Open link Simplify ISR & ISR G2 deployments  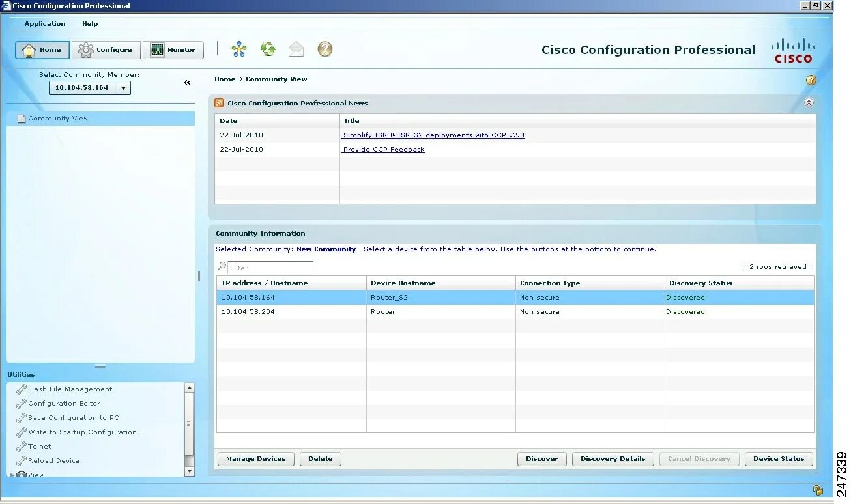tap(433, 135)
